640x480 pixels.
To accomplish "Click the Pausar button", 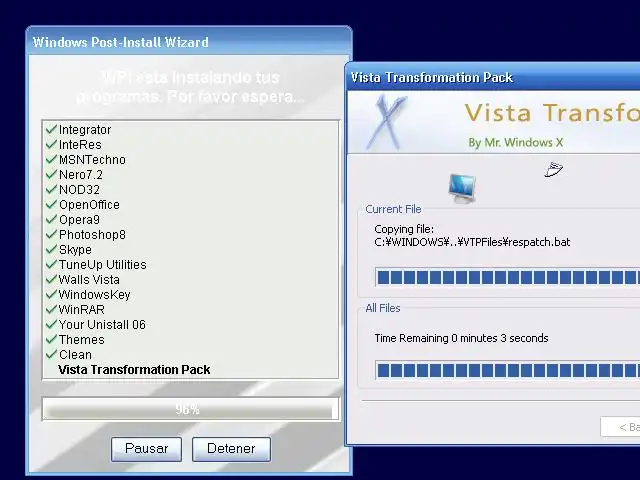I will [x=147, y=449].
